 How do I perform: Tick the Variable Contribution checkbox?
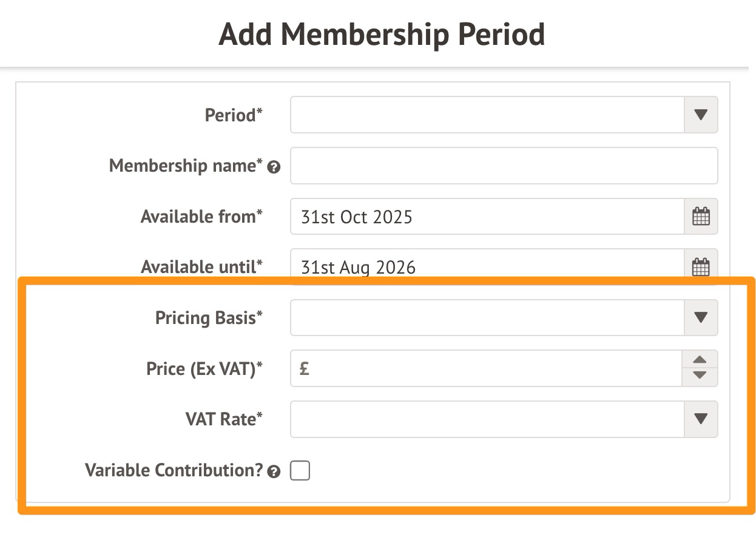coord(300,471)
